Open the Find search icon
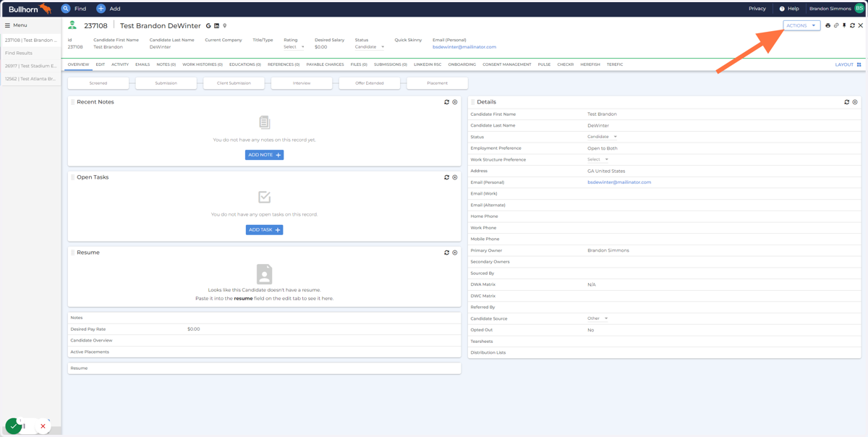This screenshot has height=437, width=868. tap(66, 9)
